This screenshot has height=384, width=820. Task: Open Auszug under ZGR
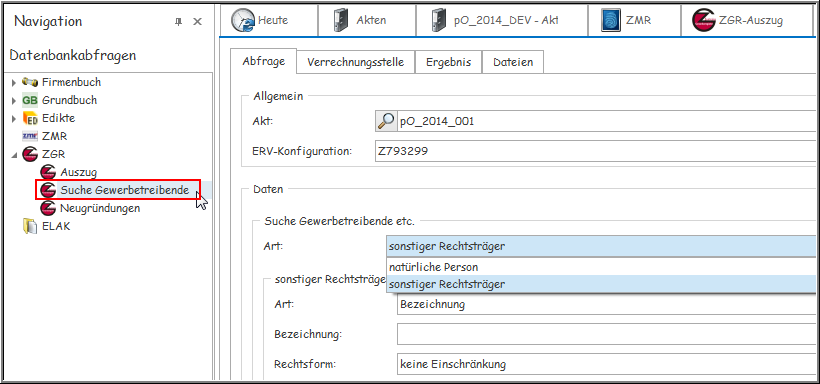78,172
